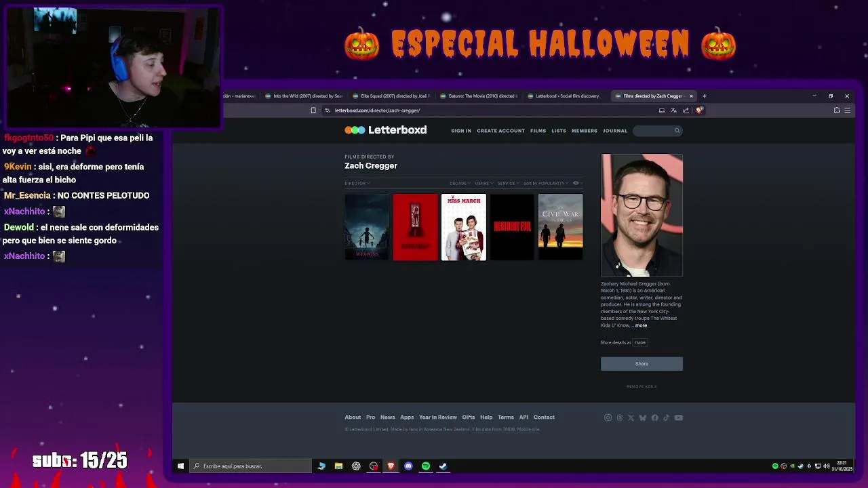Click the browser address bar URL

coord(378,110)
